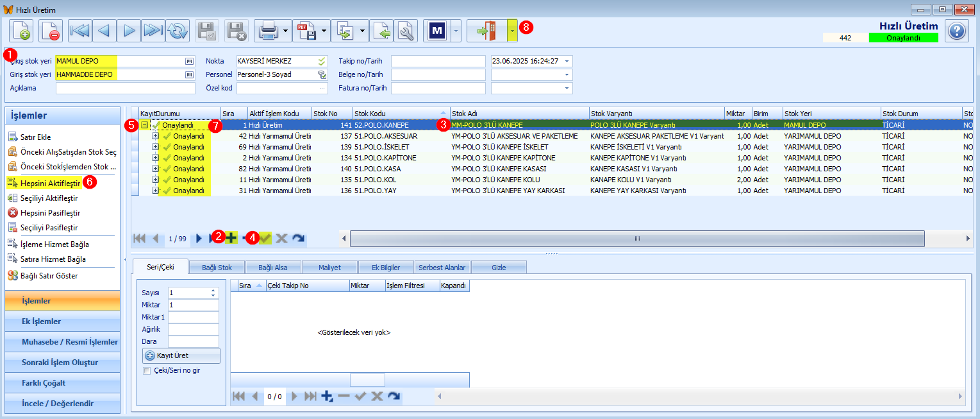Expand the 51.POLO.AKSESUAR row
The image size is (980, 419).
tap(155, 136)
